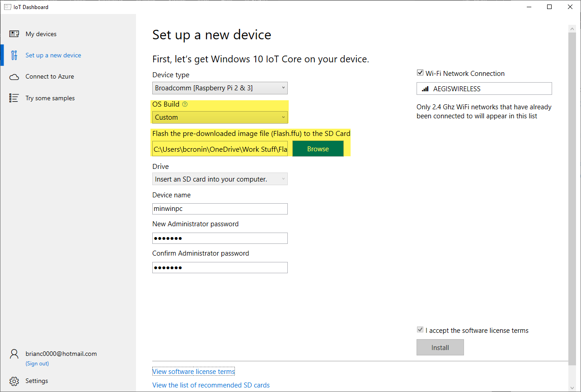Open the Device type dropdown

pyautogui.click(x=220, y=88)
